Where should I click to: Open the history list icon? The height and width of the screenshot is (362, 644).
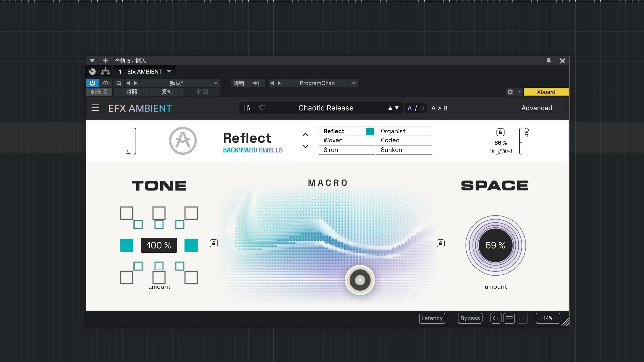509,318
